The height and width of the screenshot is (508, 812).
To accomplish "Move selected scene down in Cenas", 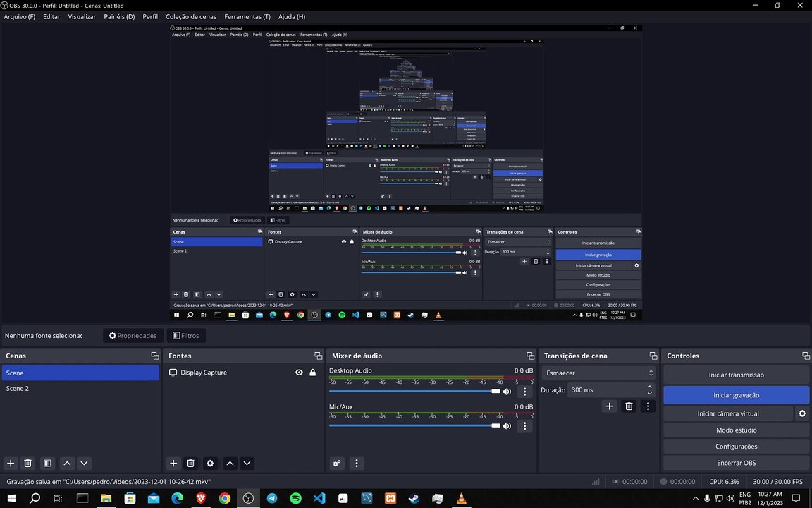I will (84, 463).
